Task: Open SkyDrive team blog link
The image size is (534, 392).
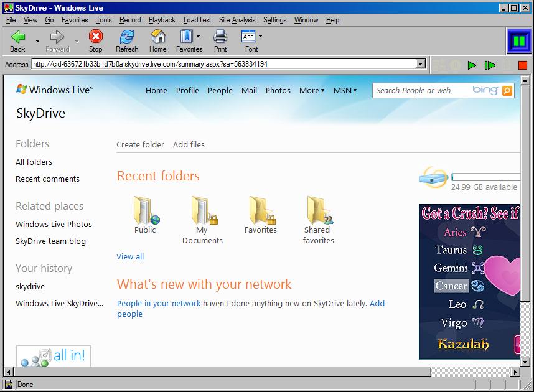Action: [x=51, y=241]
